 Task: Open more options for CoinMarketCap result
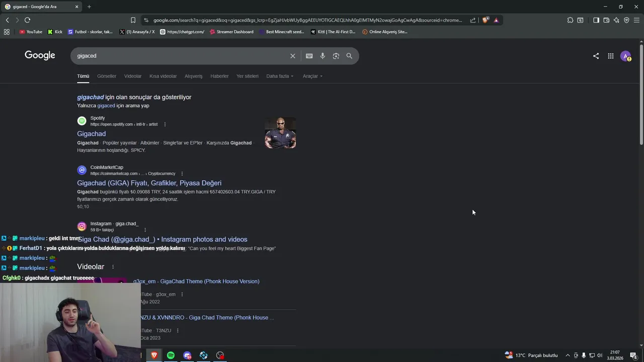182,173
